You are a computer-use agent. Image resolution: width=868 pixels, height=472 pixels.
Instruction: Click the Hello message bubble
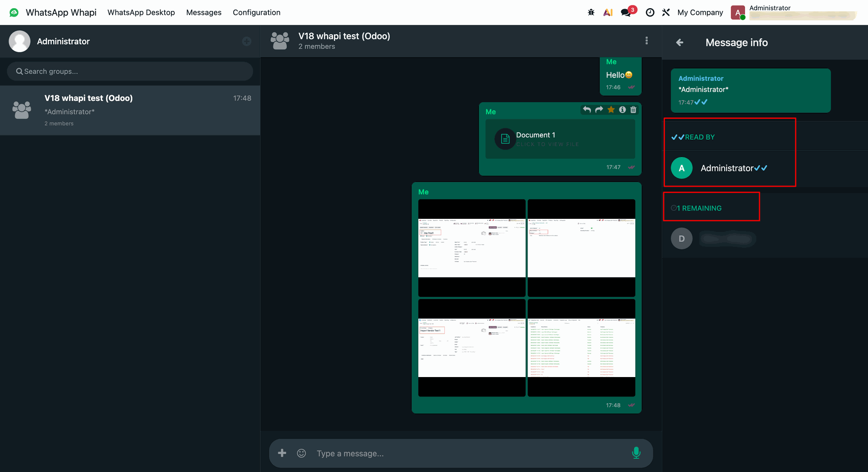[x=620, y=76]
